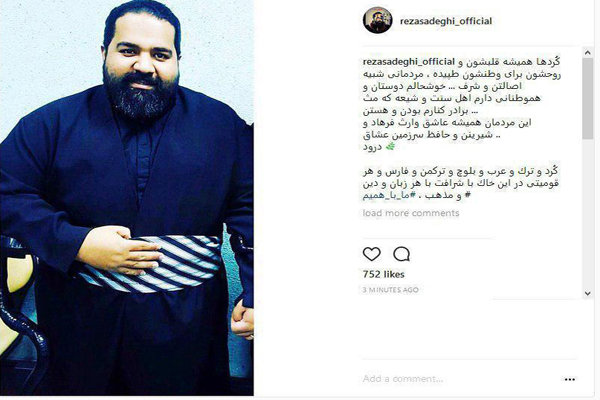Open the bold rezasadeghi_official username in caption
This screenshot has height=400, width=600.
(409, 62)
